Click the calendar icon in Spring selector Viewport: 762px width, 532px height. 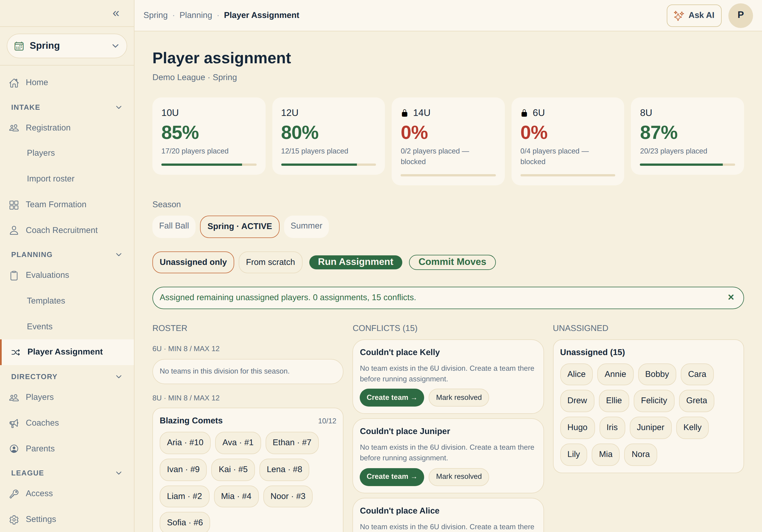click(19, 46)
